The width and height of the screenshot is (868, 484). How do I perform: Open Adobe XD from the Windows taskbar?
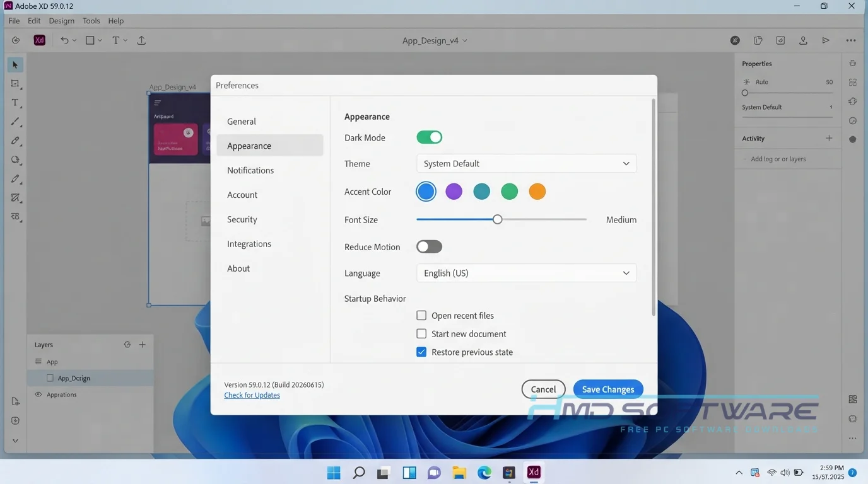[534, 472]
